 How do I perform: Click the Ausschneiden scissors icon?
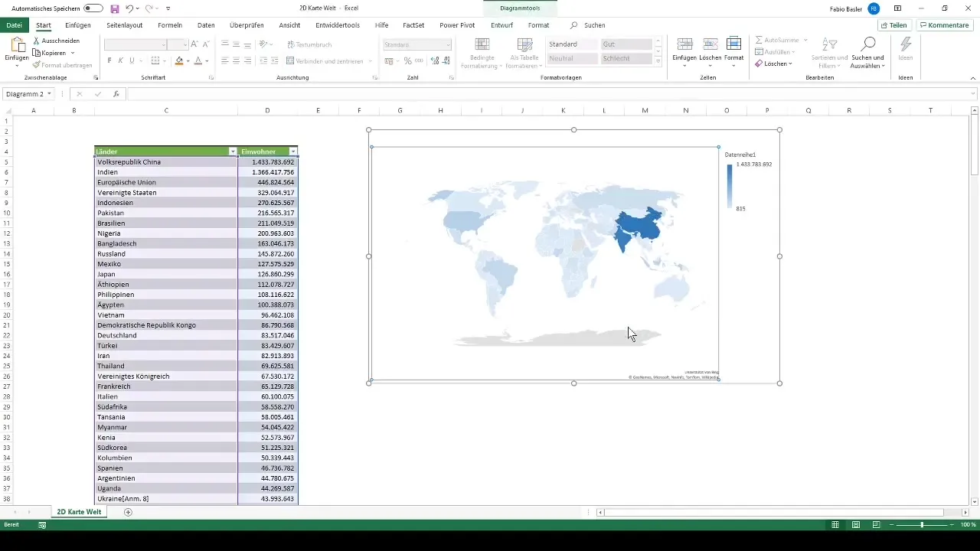tap(37, 41)
